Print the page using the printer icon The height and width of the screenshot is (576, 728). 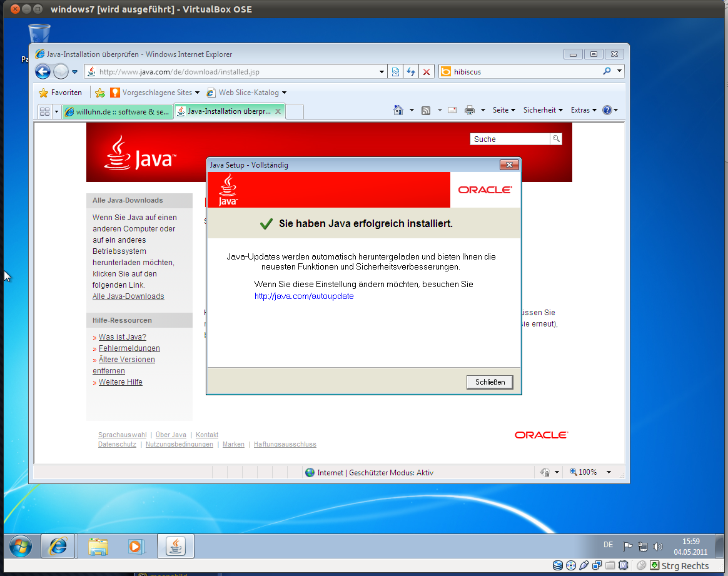coord(470,110)
